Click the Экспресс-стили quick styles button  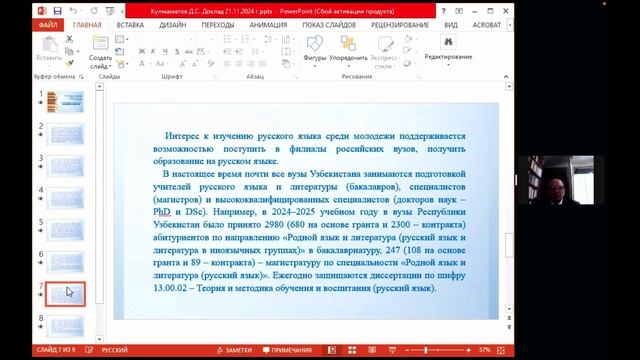384,52
